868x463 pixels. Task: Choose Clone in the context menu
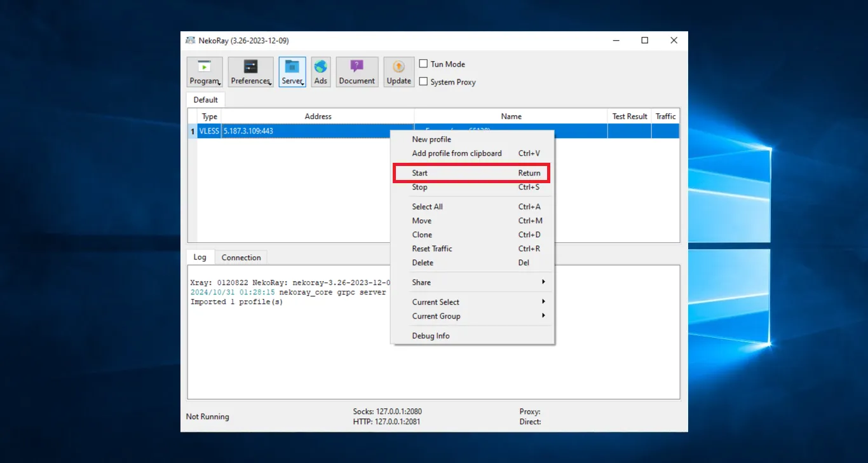[x=473, y=235]
